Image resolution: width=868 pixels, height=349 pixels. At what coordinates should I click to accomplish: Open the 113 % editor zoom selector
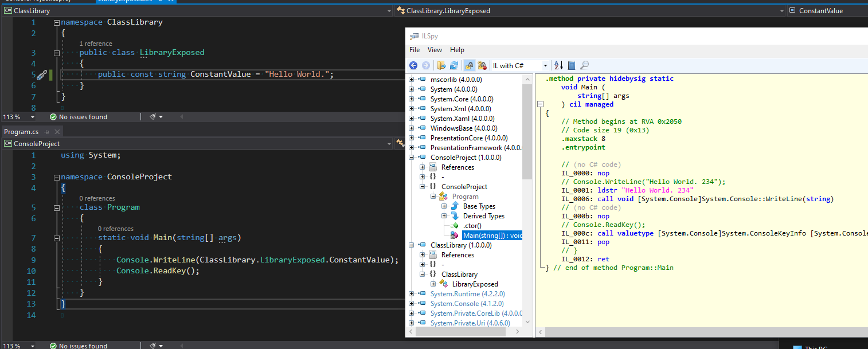click(x=19, y=117)
